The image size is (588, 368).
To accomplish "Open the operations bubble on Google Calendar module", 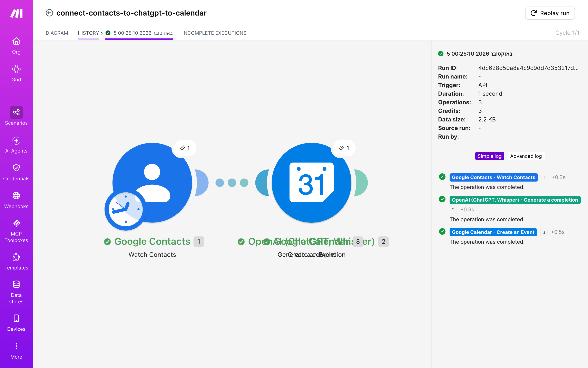I will [344, 148].
